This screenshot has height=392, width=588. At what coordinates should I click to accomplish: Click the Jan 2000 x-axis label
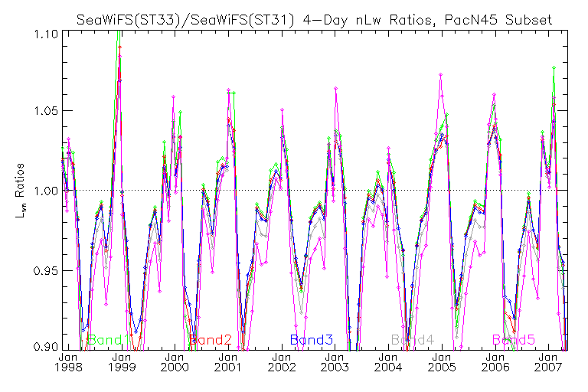pyautogui.click(x=175, y=362)
